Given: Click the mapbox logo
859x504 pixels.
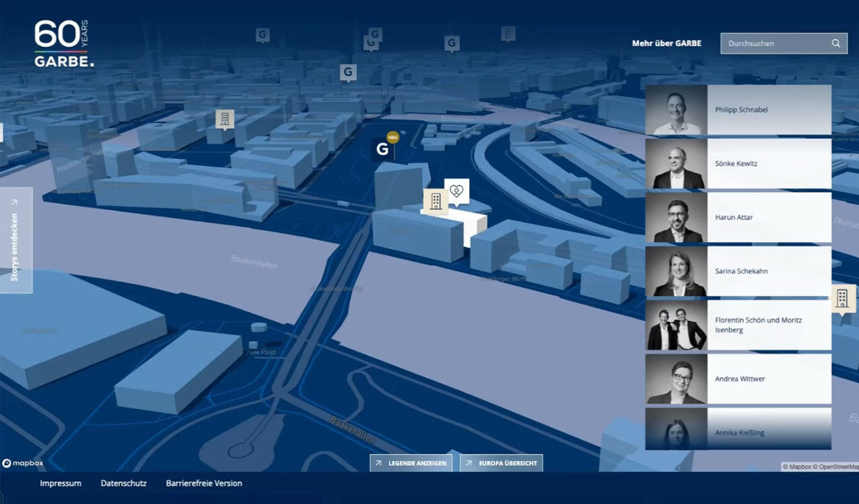Looking at the screenshot, I should (x=23, y=463).
